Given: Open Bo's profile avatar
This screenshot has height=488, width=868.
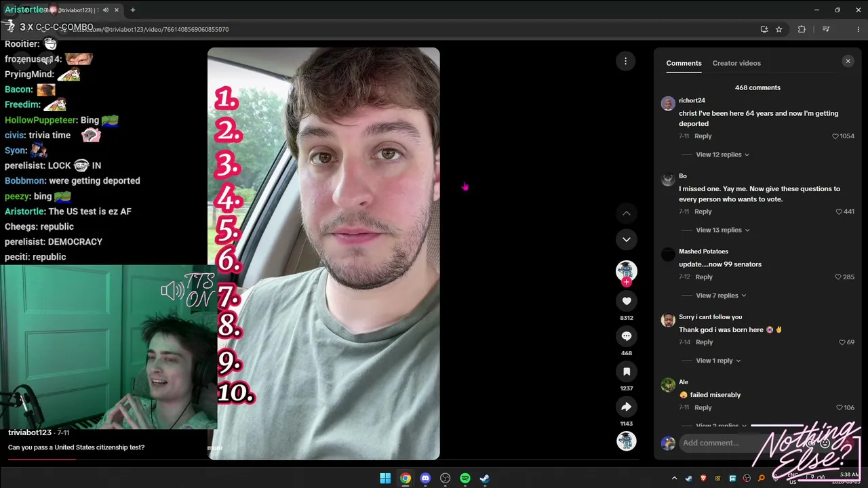Looking at the screenshot, I should click(x=668, y=179).
